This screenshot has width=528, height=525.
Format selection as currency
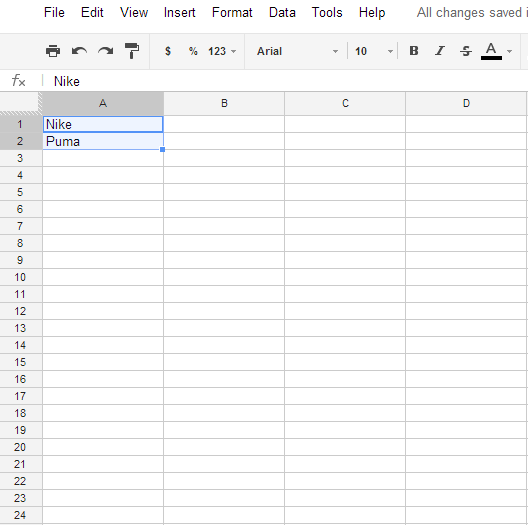click(x=168, y=51)
